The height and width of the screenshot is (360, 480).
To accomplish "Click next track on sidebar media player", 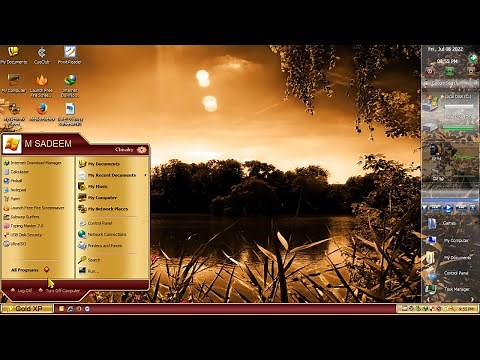I will 461,208.
